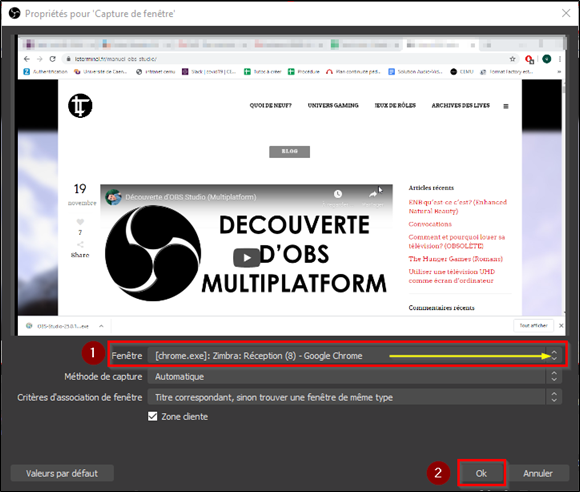Click the round TT site logo in the preview
The height and width of the screenshot is (492, 580).
tap(80, 106)
